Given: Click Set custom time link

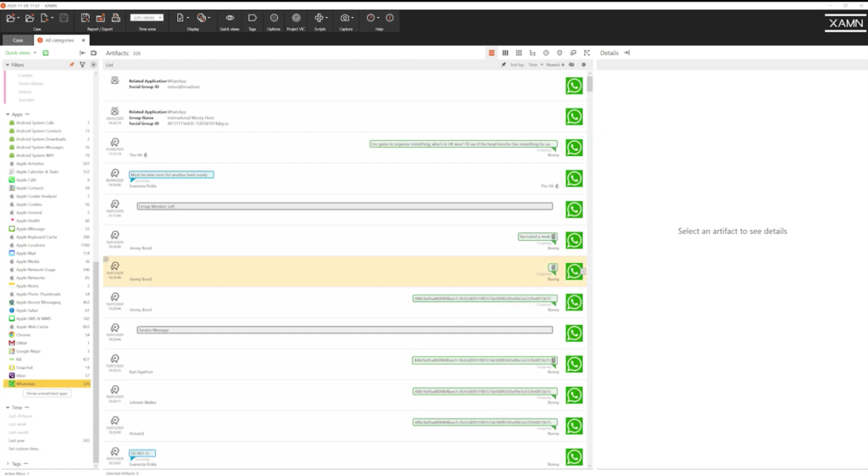Looking at the screenshot, I should point(25,449).
